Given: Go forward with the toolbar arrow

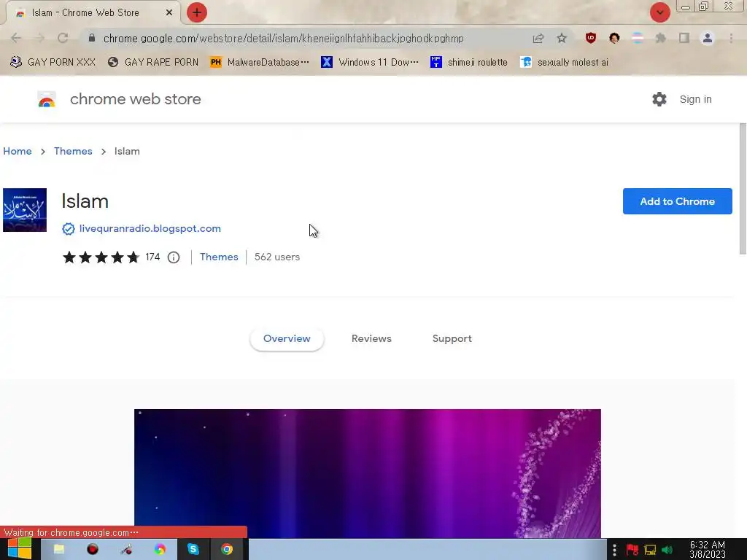Looking at the screenshot, I should [39, 38].
